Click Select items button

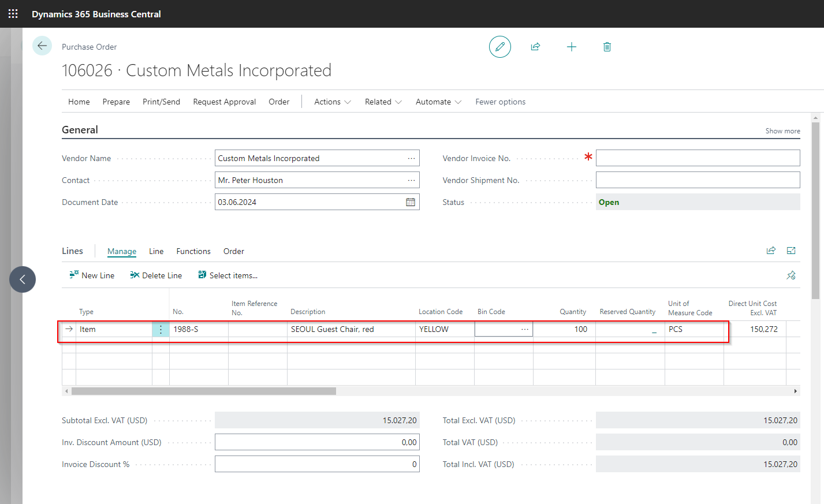tap(228, 275)
